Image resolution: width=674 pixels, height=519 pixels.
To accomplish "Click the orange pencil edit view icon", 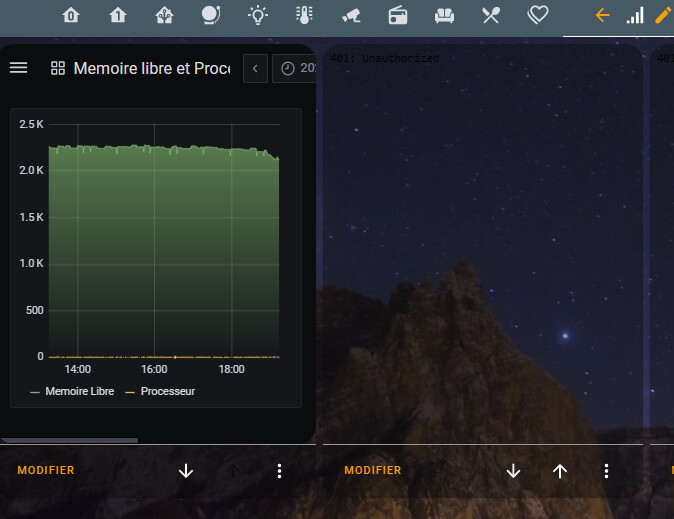I will 662,15.
